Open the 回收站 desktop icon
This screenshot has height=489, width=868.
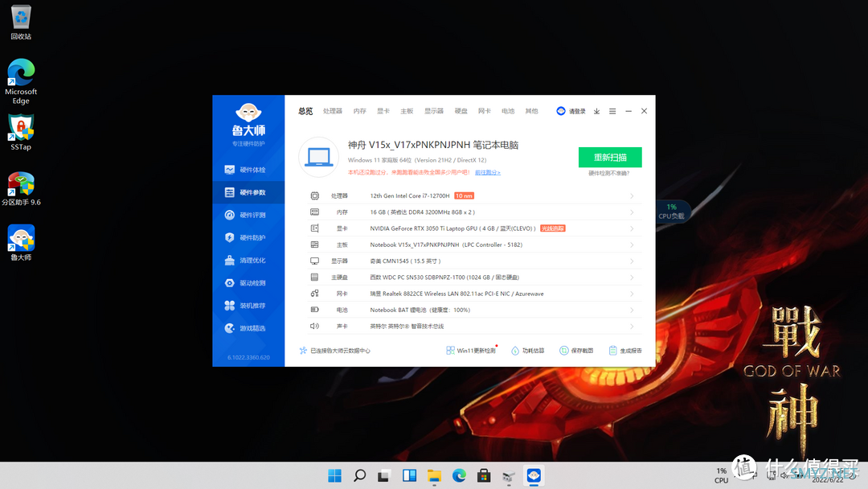click(x=21, y=23)
